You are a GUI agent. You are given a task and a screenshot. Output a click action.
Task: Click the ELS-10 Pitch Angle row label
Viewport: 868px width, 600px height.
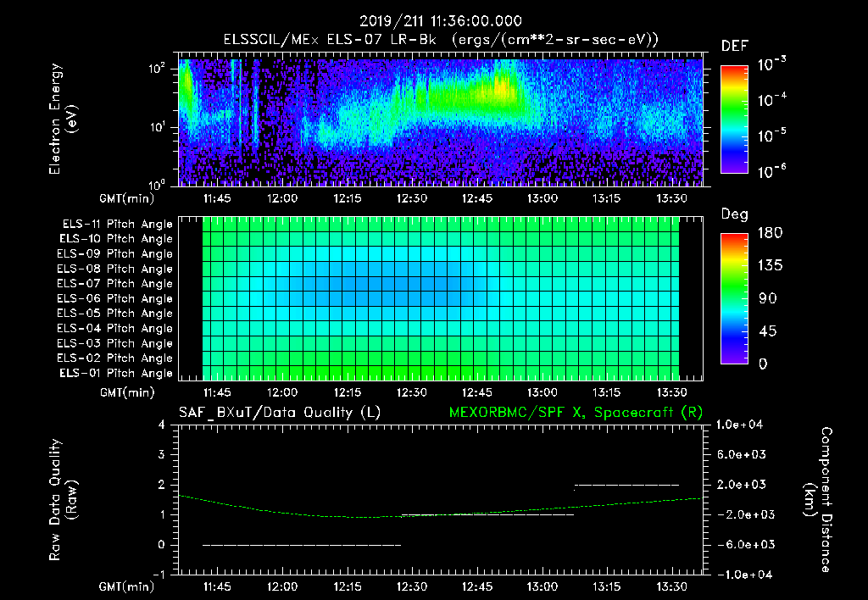point(116,239)
